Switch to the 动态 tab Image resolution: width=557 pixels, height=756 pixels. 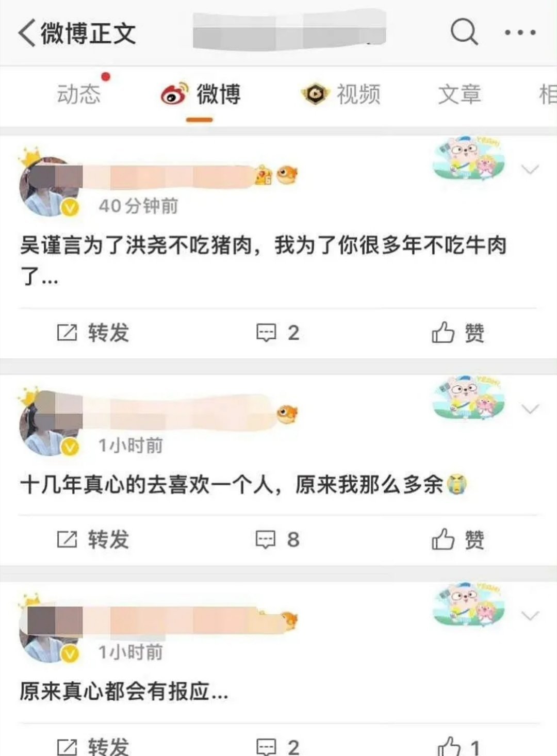coord(78,94)
